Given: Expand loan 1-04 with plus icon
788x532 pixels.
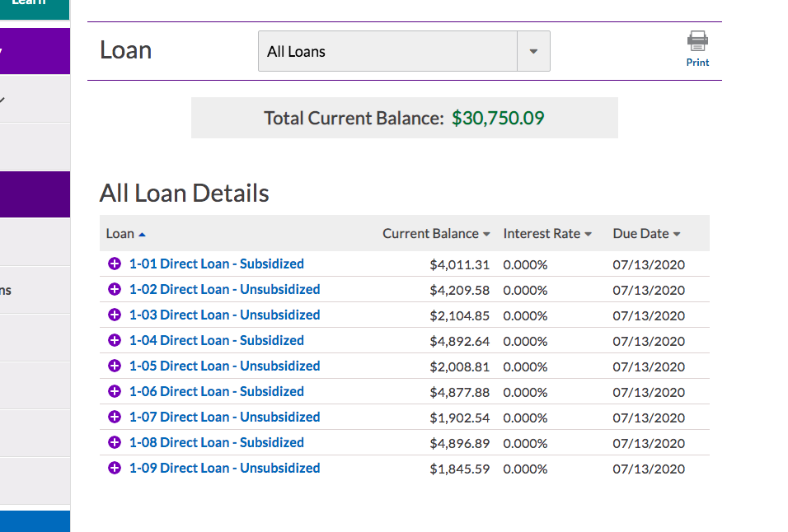Looking at the screenshot, I should coord(115,341).
